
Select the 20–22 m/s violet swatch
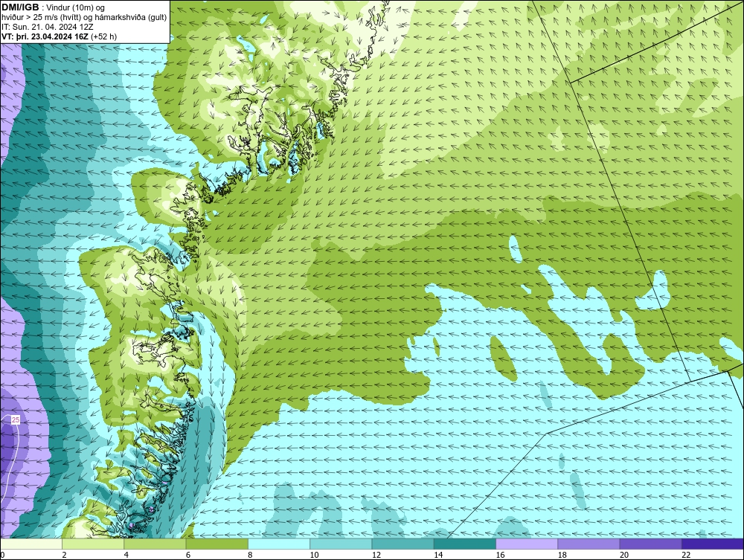pos(651,544)
